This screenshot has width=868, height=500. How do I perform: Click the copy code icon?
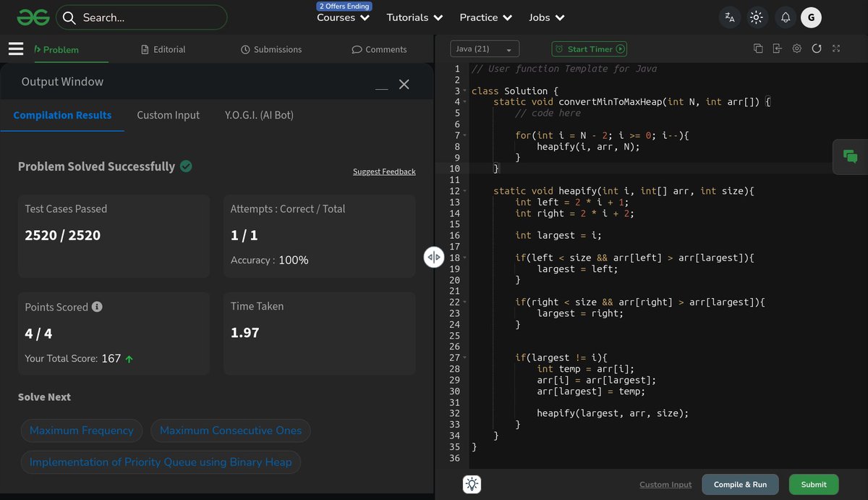[758, 48]
